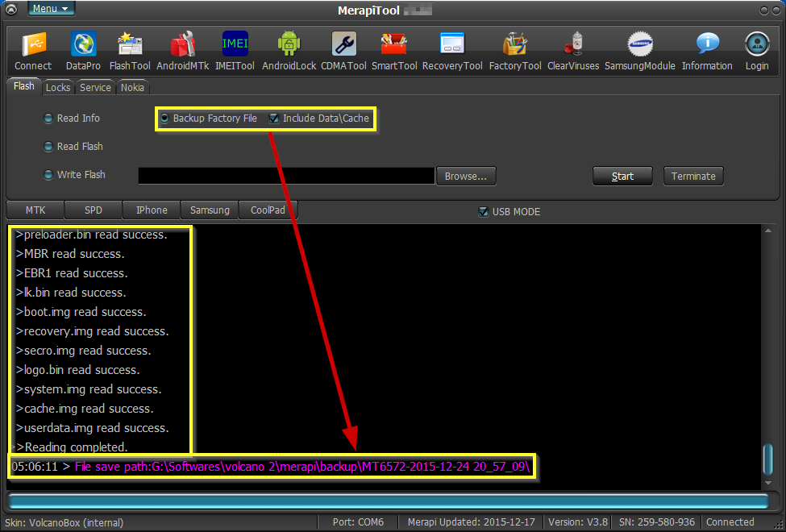Click the Terminate button

coord(693,176)
